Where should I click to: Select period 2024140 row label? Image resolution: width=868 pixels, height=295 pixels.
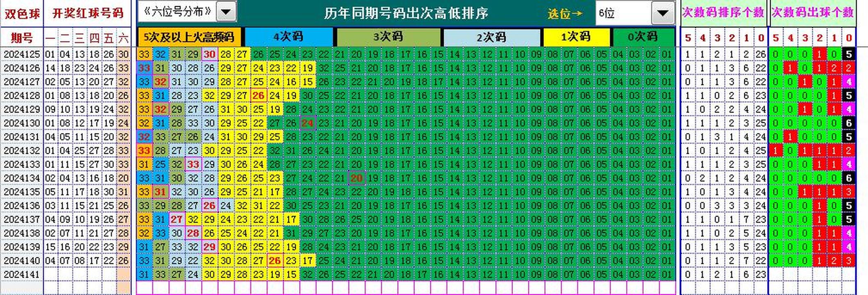(x=22, y=260)
